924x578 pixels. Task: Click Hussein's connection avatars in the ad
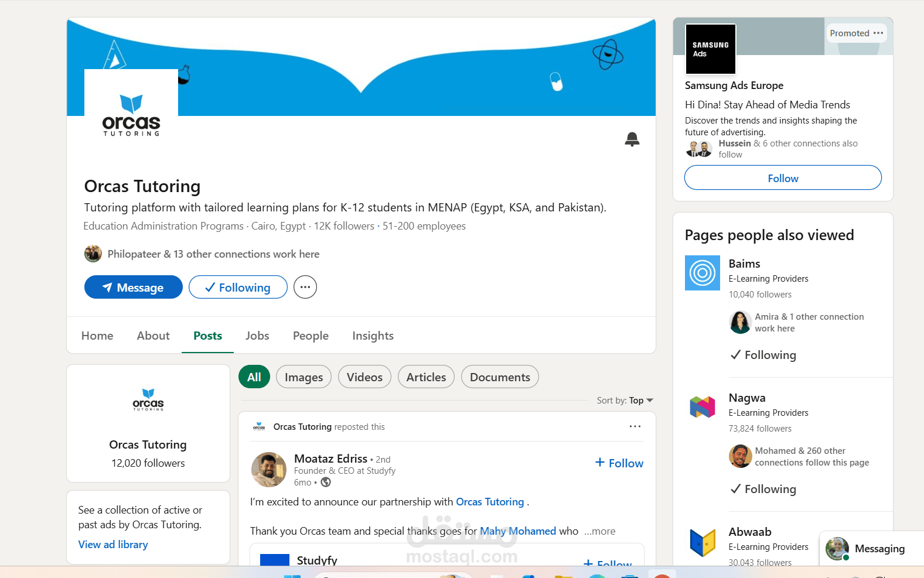698,149
